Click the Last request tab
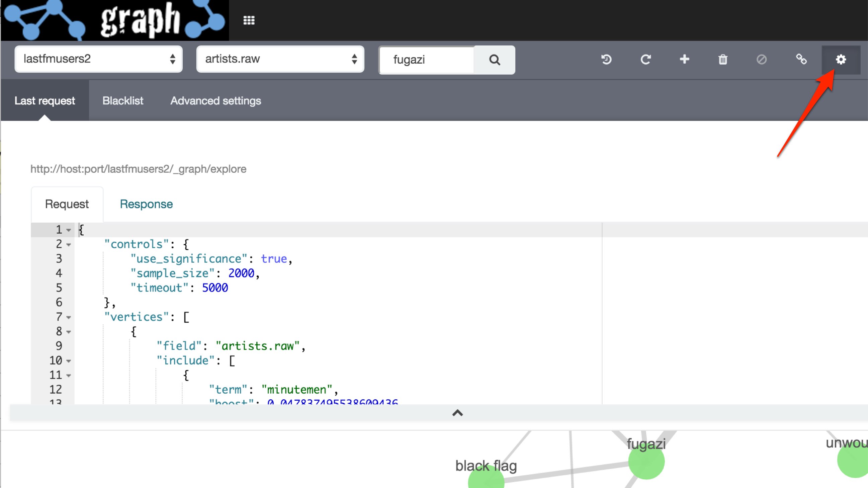 [45, 100]
